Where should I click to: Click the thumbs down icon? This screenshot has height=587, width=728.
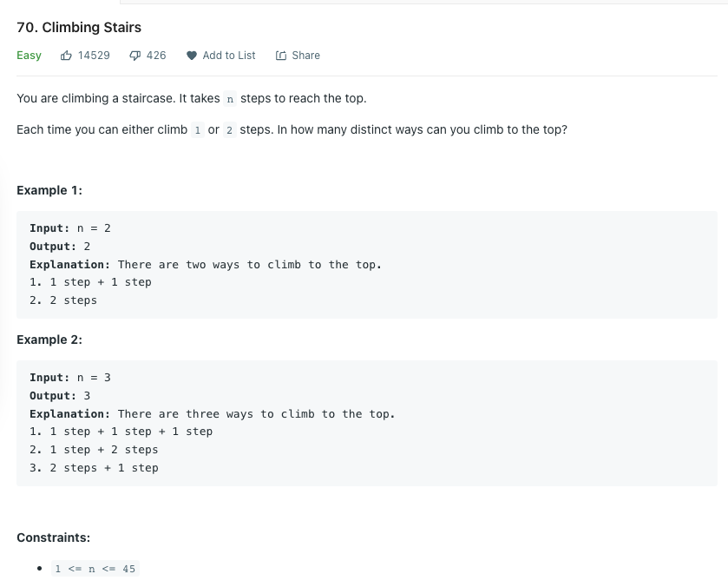pos(135,55)
